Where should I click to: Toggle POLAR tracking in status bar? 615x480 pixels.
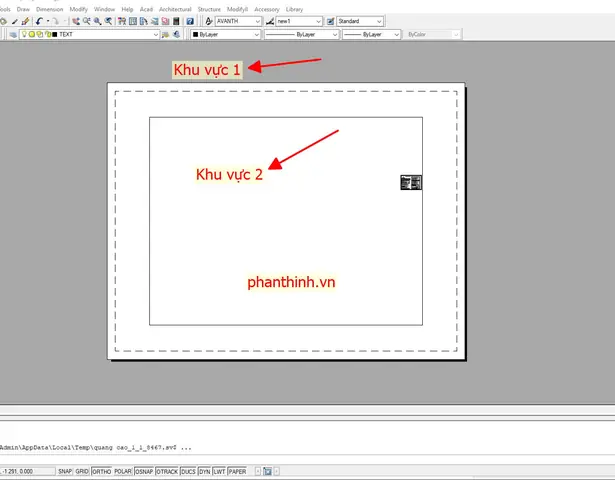(123, 471)
